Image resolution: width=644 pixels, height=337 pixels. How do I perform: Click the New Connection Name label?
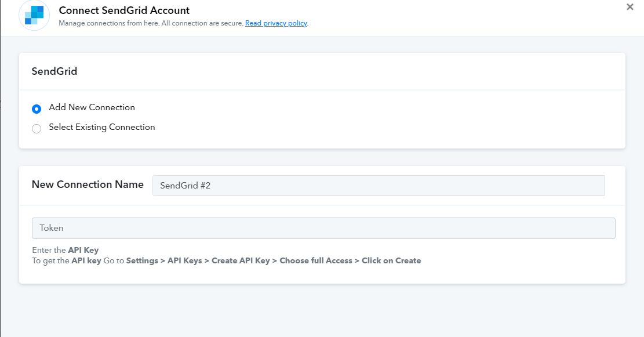pyautogui.click(x=88, y=184)
